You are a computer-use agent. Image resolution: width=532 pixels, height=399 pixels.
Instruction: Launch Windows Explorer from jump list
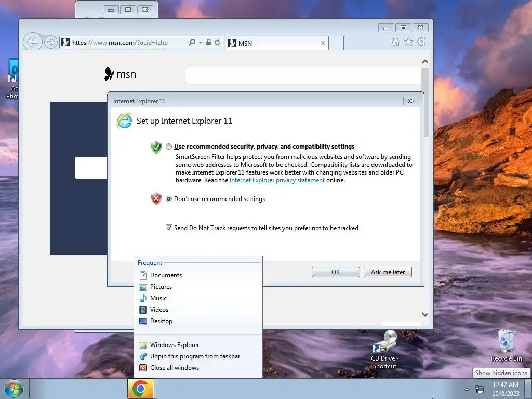[198, 345]
